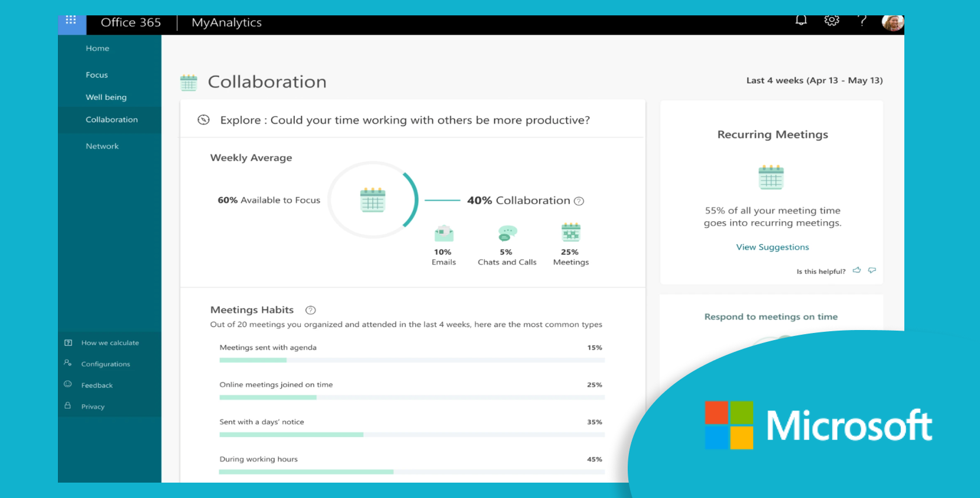Open Network page in sidebar
Image resolution: width=980 pixels, height=498 pixels.
click(x=102, y=146)
